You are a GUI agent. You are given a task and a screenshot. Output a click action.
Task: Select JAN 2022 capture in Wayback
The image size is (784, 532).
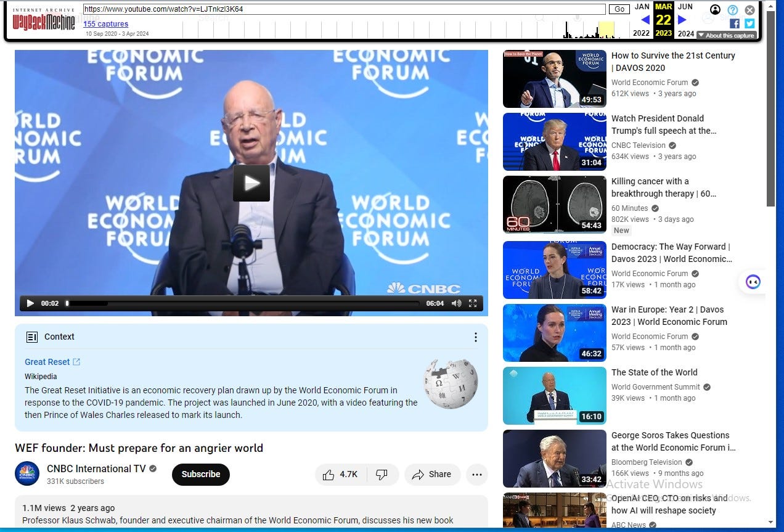coord(642,20)
